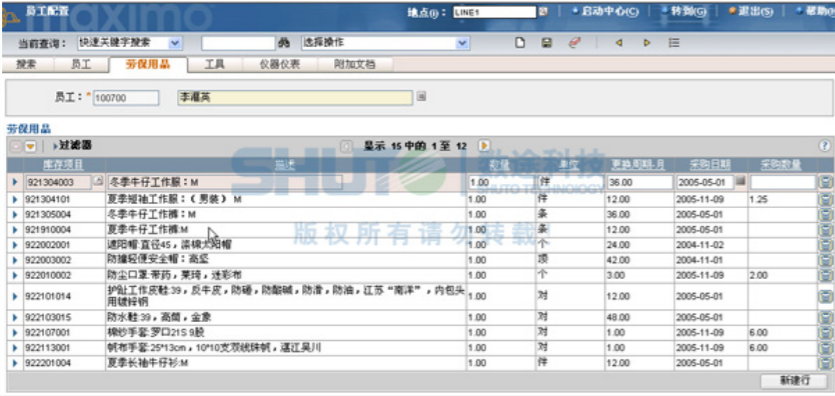This screenshot has height=396, width=835.
Task: Delete row 921910004 with its trash icon
Action: [x=825, y=230]
